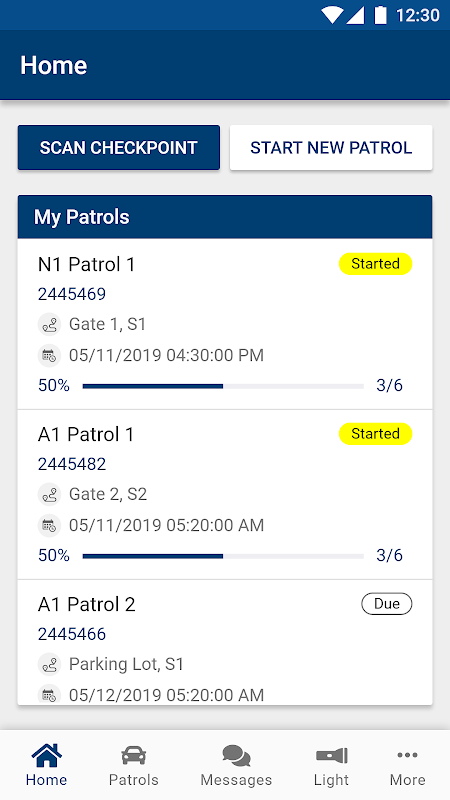Open the Patrols car icon tab
This screenshot has height=800, width=450.
[134, 755]
